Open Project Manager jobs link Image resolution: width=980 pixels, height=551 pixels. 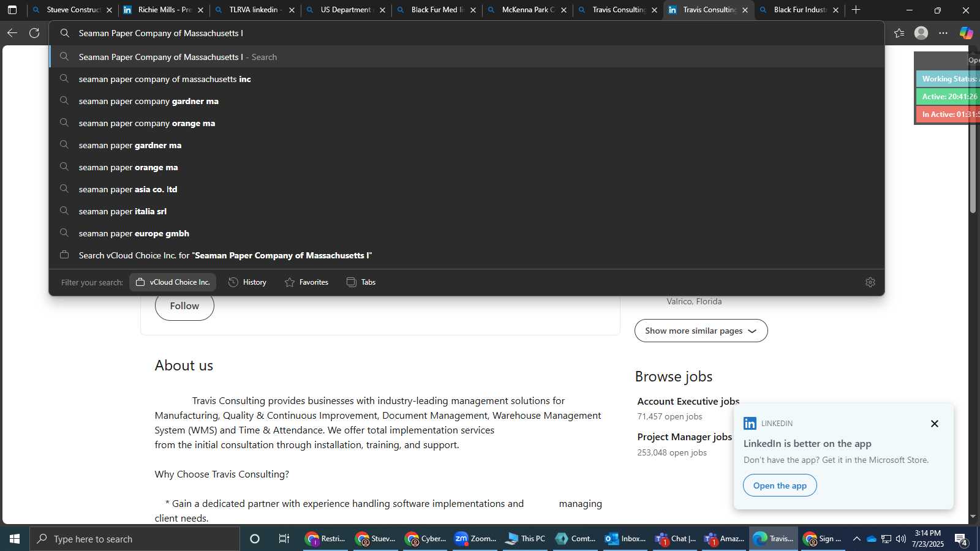(684, 437)
